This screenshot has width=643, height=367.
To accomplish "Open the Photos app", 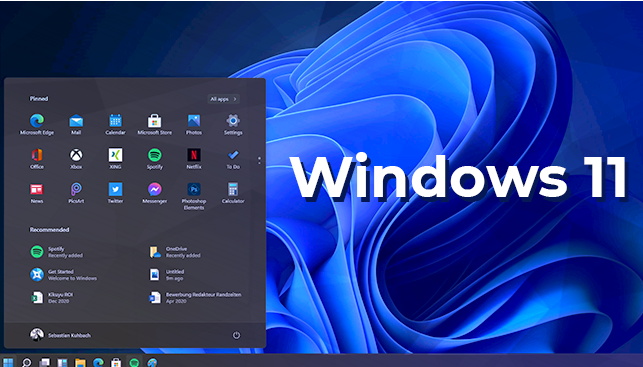I will pyautogui.click(x=194, y=125).
